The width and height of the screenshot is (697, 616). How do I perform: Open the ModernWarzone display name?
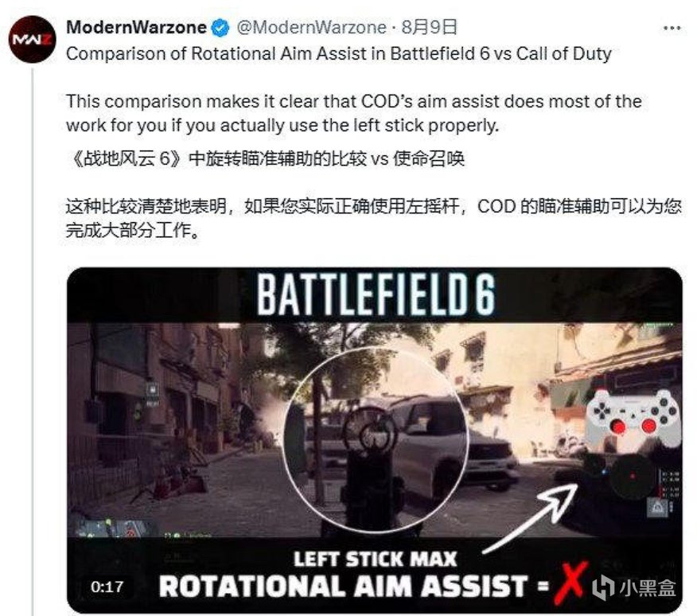[x=136, y=28]
